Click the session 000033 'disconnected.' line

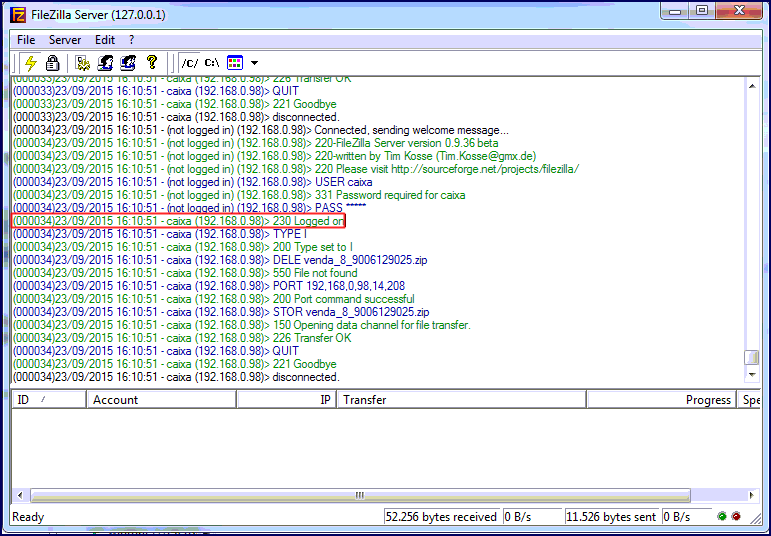[177, 117]
